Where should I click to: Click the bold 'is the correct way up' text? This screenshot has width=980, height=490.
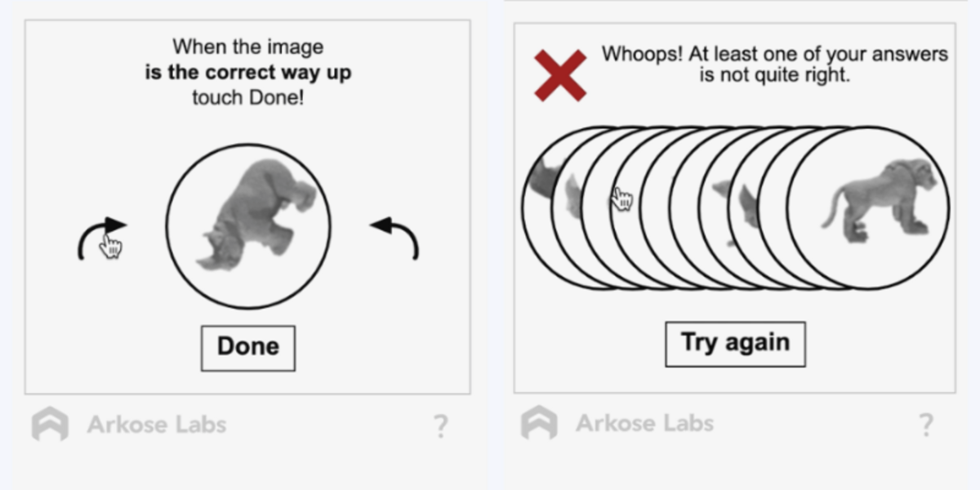pyautogui.click(x=248, y=72)
